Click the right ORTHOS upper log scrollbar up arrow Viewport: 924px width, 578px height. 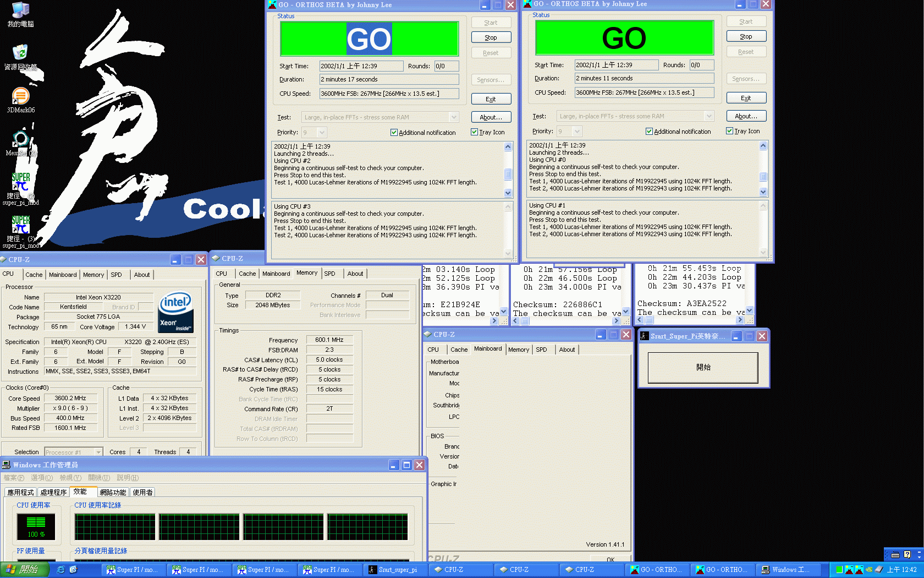pos(763,145)
